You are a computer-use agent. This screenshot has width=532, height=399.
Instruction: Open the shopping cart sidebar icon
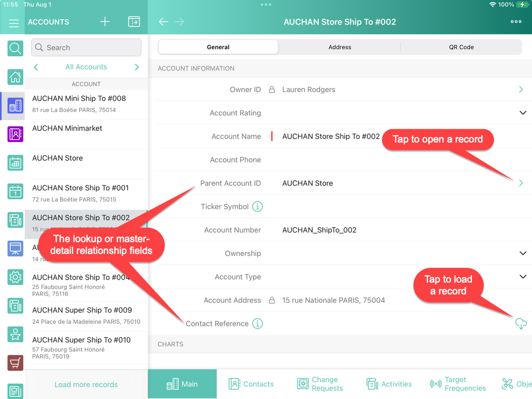point(15,363)
